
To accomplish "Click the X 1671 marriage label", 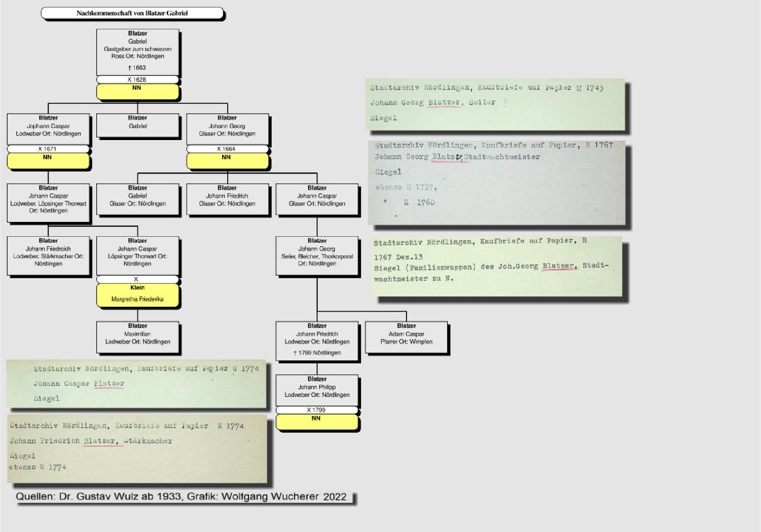I will (48, 149).
